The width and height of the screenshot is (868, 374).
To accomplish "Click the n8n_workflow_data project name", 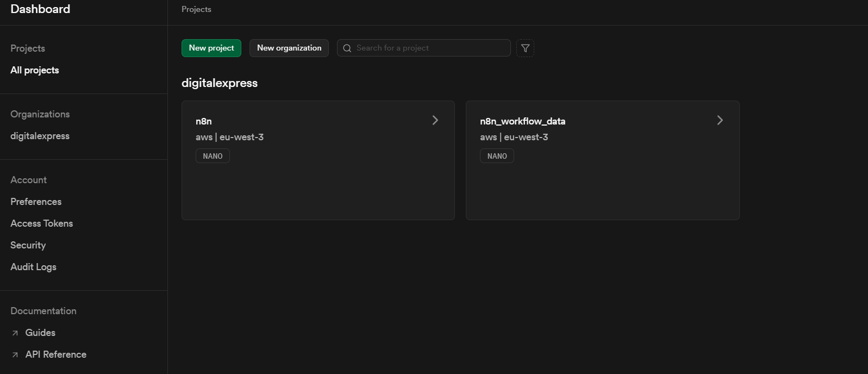I will point(523,121).
